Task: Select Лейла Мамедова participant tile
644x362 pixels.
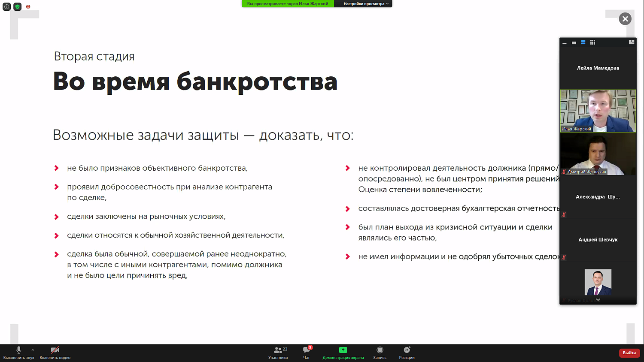Action: click(x=598, y=68)
